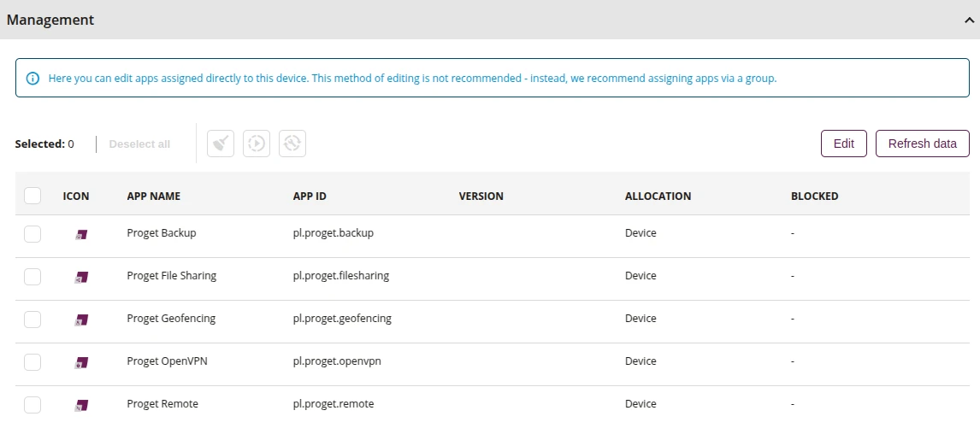Click the Proget Remote app icon
This screenshot has height=434, width=980.
pyautogui.click(x=81, y=405)
